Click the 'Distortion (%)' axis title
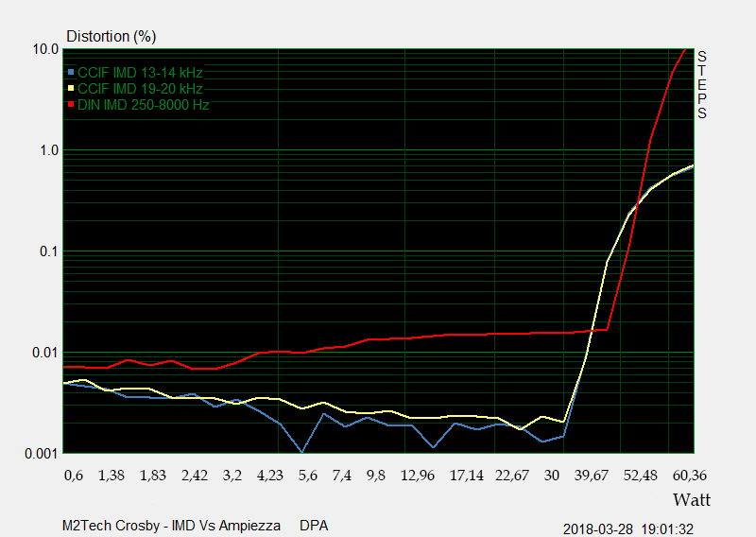756x537 pixels. pos(112,36)
